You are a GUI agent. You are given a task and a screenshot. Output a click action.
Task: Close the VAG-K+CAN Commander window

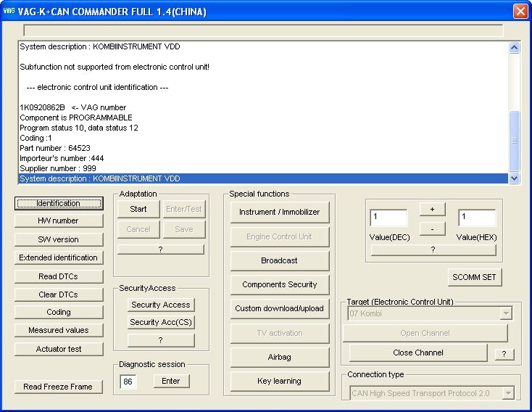click(520, 11)
